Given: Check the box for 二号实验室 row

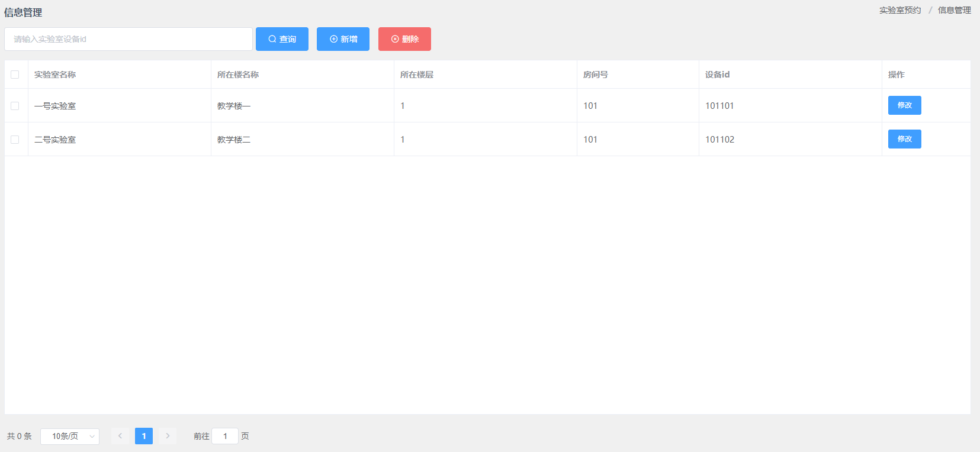Looking at the screenshot, I should point(15,140).
